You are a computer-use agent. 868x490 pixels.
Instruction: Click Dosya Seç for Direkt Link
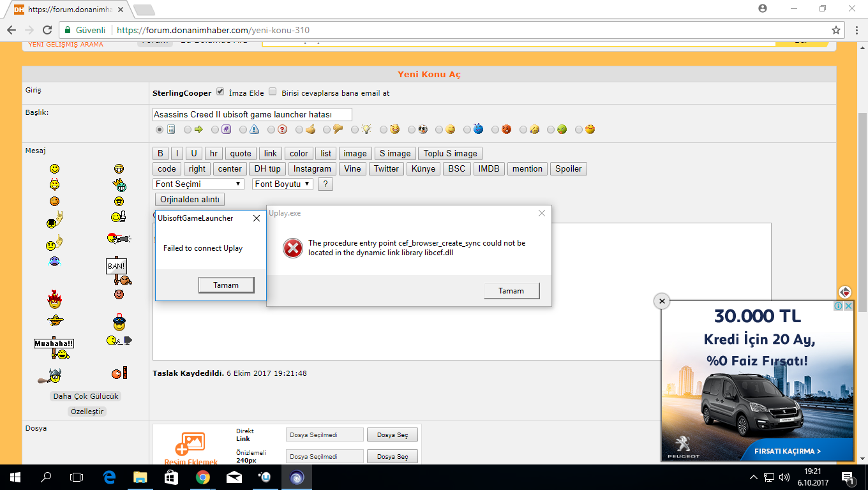(393, 434)
